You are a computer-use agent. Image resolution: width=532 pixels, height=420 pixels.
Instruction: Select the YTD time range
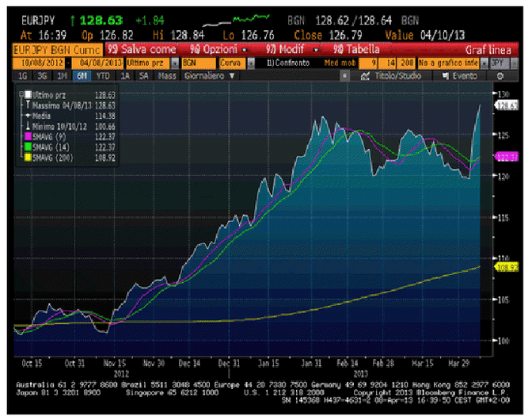102,76
